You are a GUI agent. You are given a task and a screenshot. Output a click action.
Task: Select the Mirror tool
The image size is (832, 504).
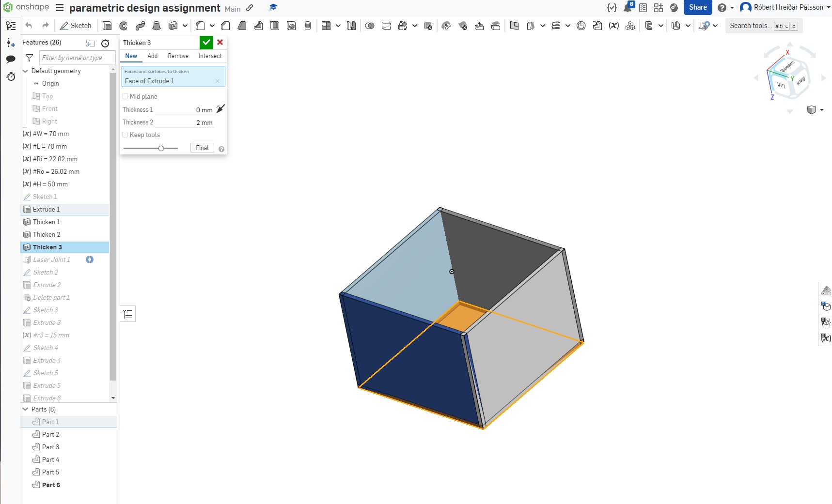click(x=351, y=26)
